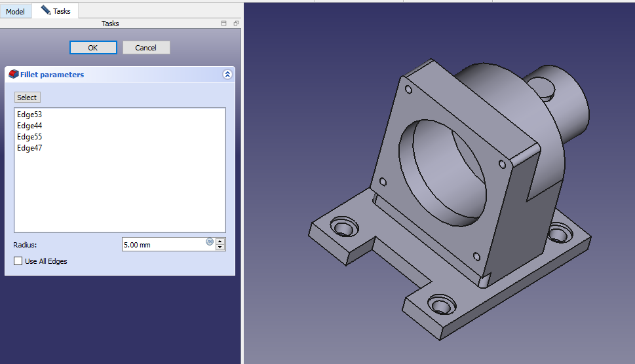Pick Edge55 from the fillet list
The image size is (635, 364).
(29, 137)
